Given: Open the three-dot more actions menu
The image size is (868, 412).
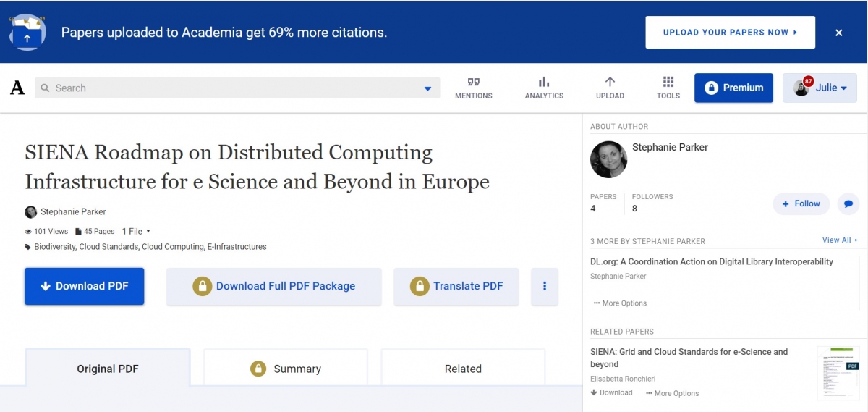Looking at the screenshot, I should click(x=545, y=286).
